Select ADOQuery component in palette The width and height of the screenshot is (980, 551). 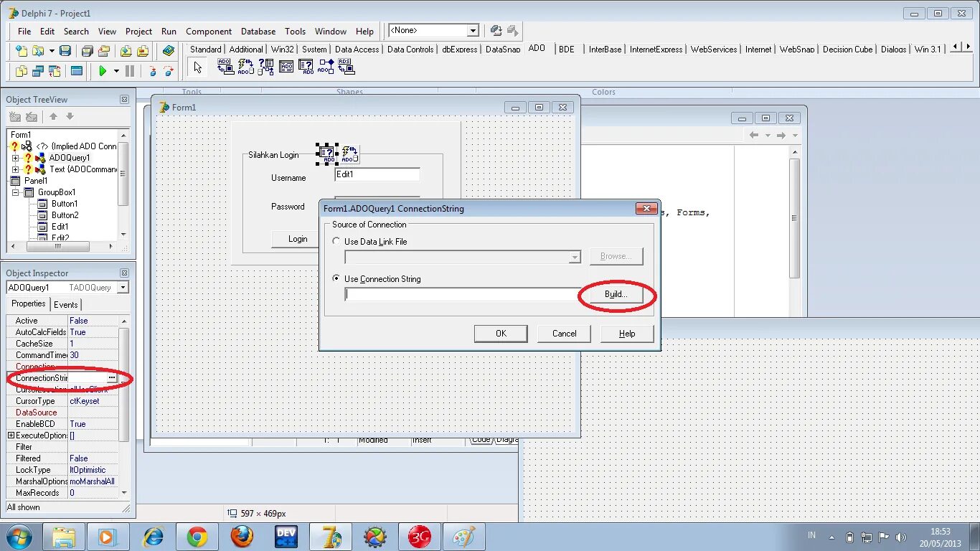[306, 67]
